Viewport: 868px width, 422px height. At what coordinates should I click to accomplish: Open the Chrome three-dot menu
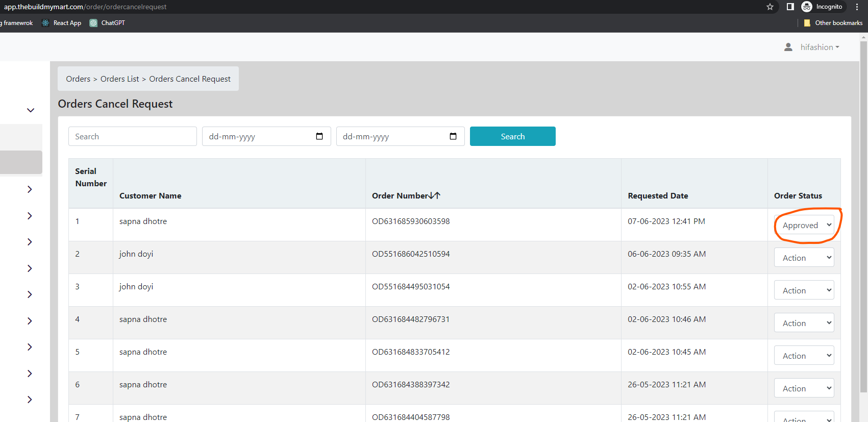857,7
